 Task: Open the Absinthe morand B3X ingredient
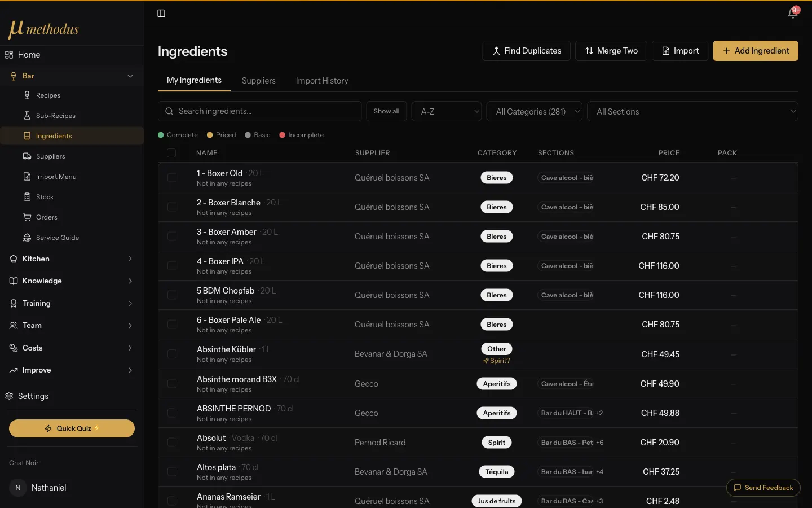(237, 379)
